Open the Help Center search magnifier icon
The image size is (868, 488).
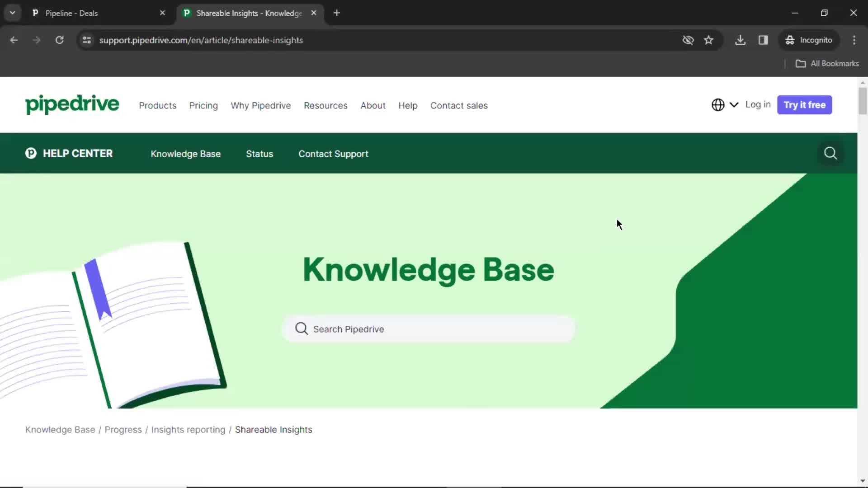[830, 153]
